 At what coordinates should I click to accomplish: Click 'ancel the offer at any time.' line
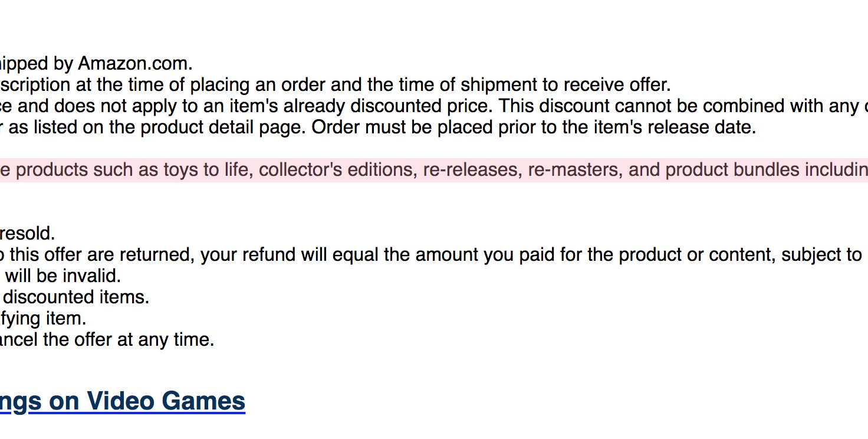point(107,340)
